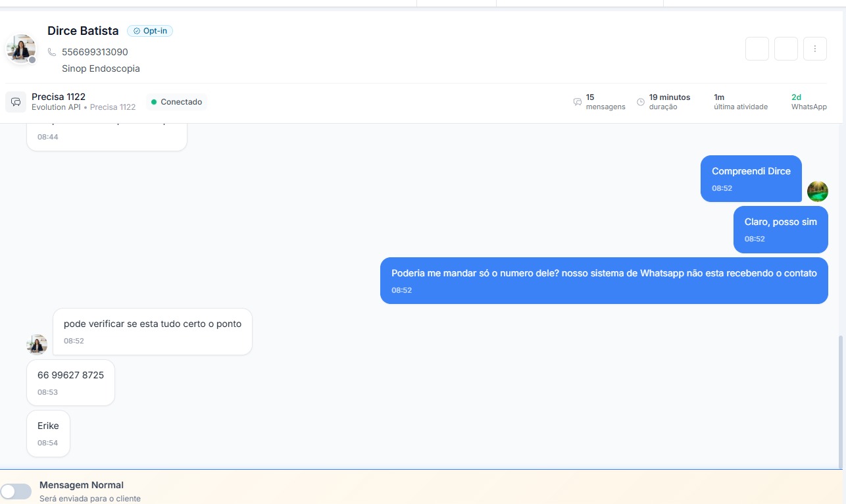
Task: Click the Erike message bubble
Action: tap(48, 433)
